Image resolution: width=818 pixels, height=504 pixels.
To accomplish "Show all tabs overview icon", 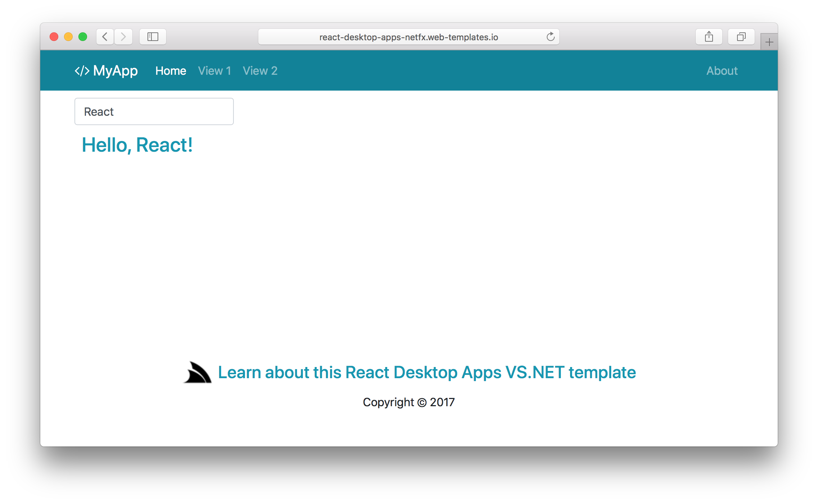I will [x=741, y=37].
